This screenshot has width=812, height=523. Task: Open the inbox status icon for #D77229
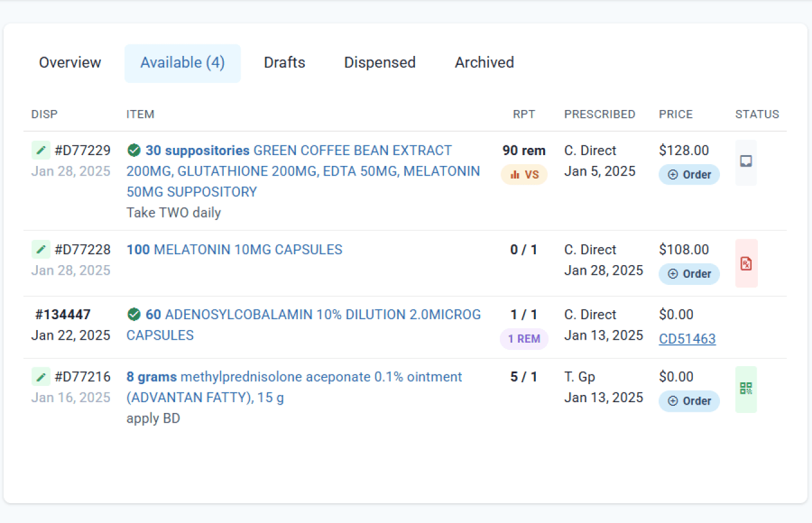tap(746, 162)
